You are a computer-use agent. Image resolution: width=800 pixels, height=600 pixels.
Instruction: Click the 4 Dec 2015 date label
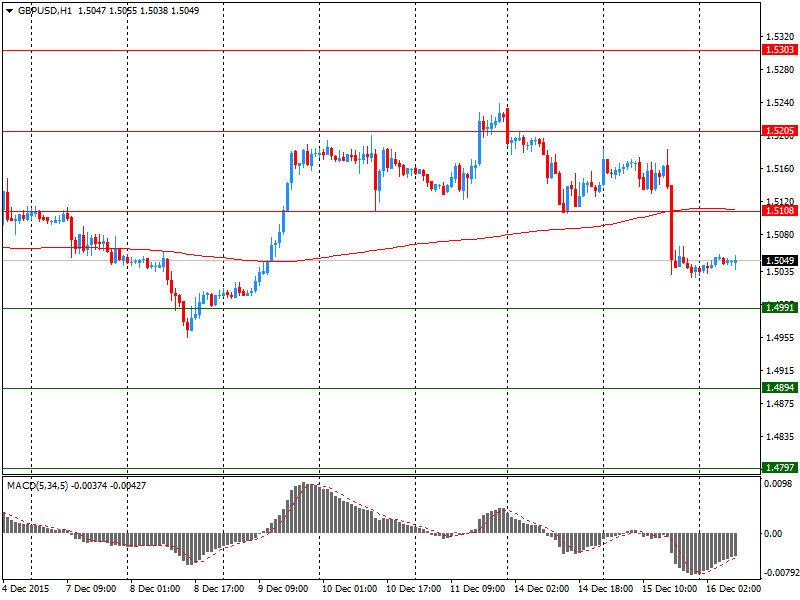click(26, 589)
